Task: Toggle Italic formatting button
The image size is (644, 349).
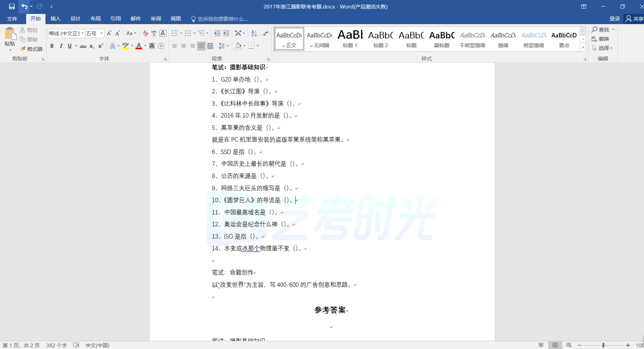Action: (x=61, y=46)
